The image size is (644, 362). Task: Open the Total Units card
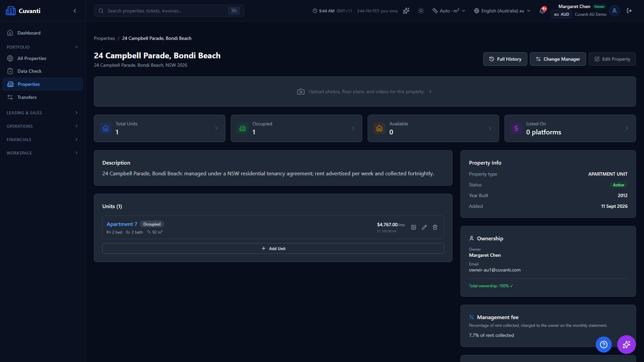point(160,128)
